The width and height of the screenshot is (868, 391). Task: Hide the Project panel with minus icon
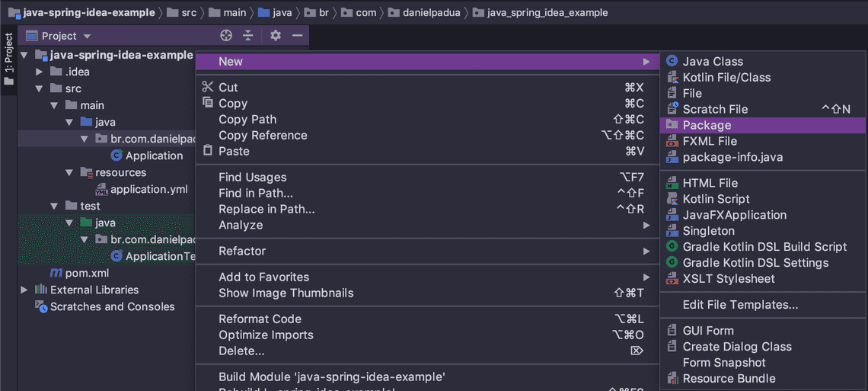297,36
